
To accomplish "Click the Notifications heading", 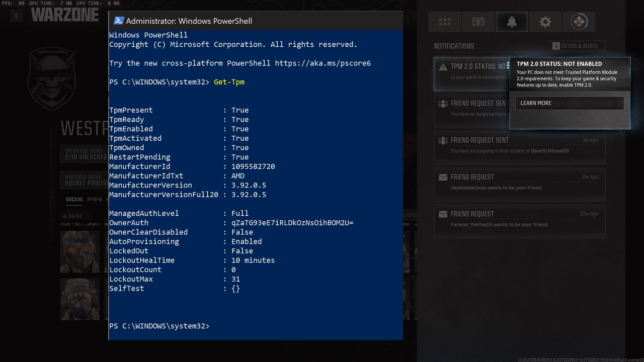I will 454,46.
